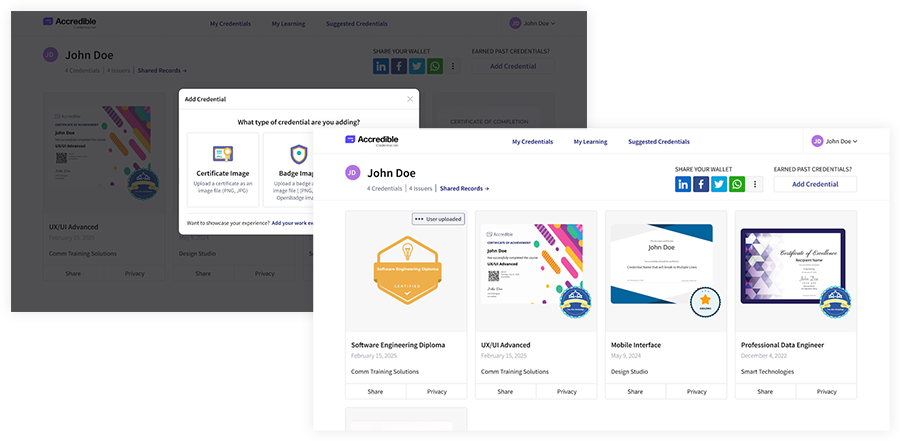Click the Accredible logo in the front window

(371, 140)
